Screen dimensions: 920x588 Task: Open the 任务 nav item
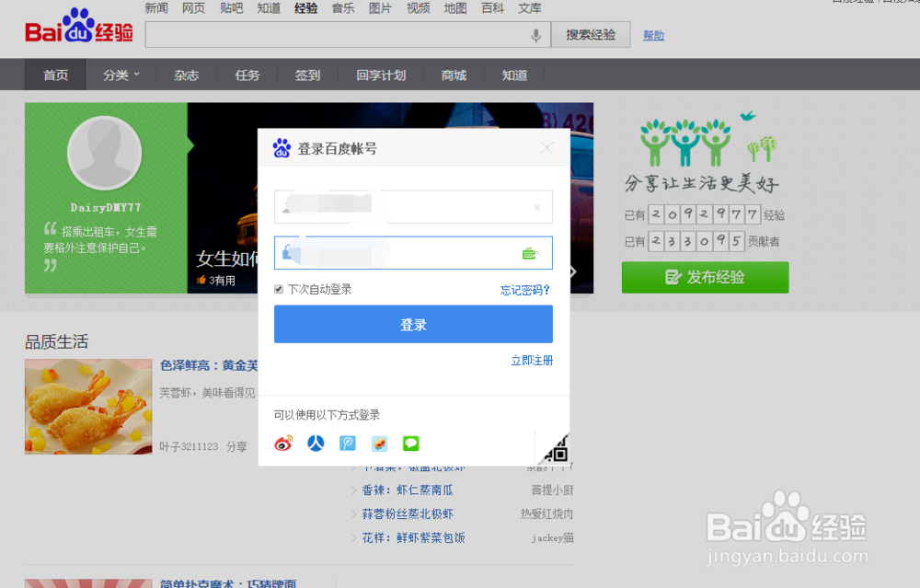[x=247, y=75]
